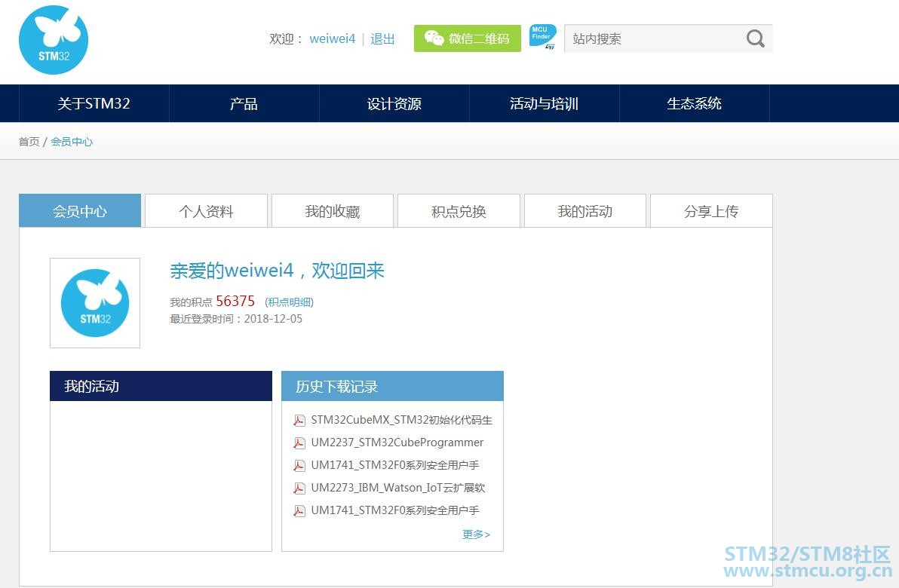Switch to the 积点兑换 tab
899x588 pixels.
[459, 211]
